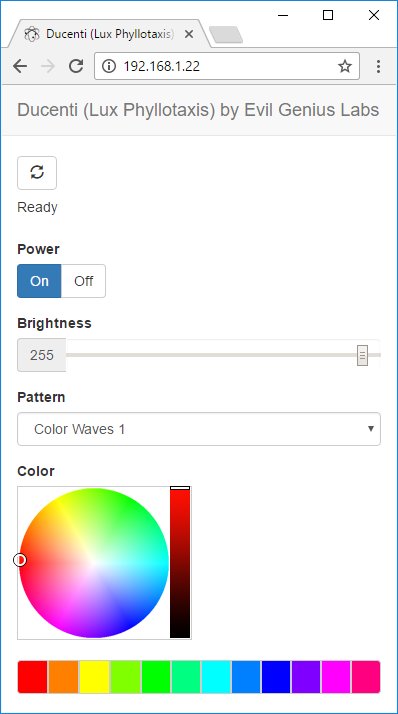The height and width of the screenshot is (714, 398).
Task: Click the forward navigation arrow
Action: pos(48,66)
